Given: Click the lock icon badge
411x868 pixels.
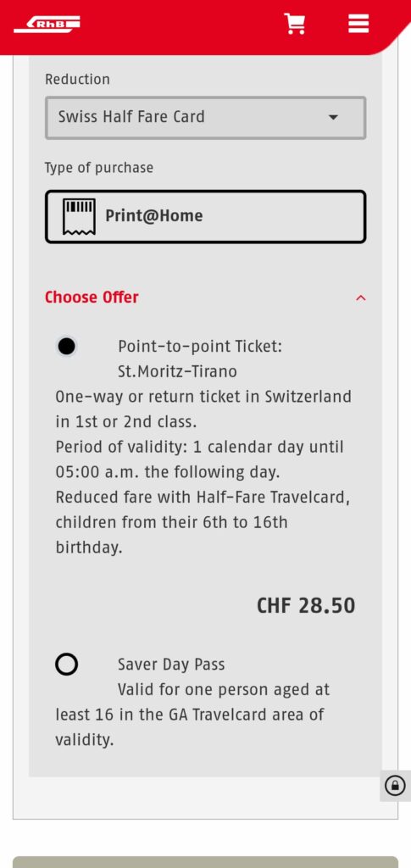Looking at the screenshot, I should pos(395,785).
